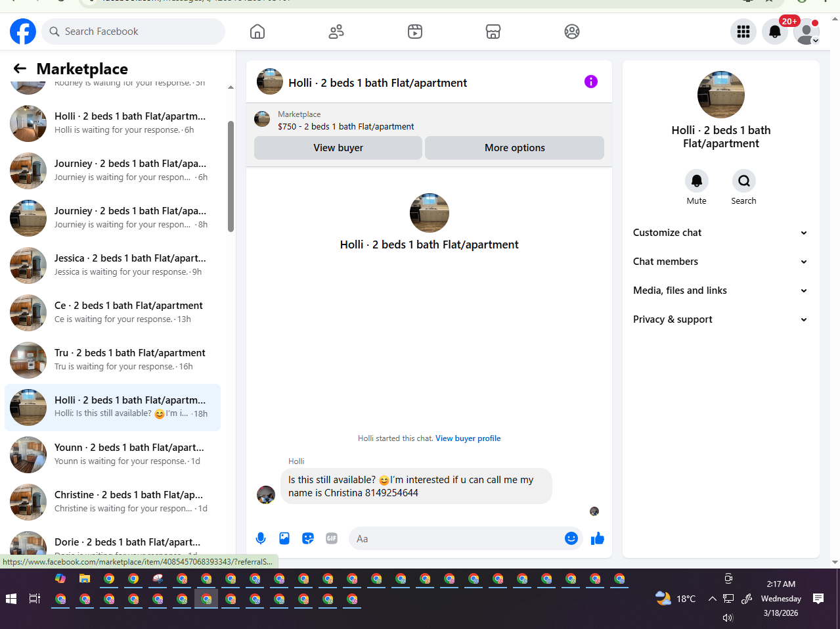840x629 pixels.
Task: Click the read-receipt avatar under the message
Action: [594, 511]
